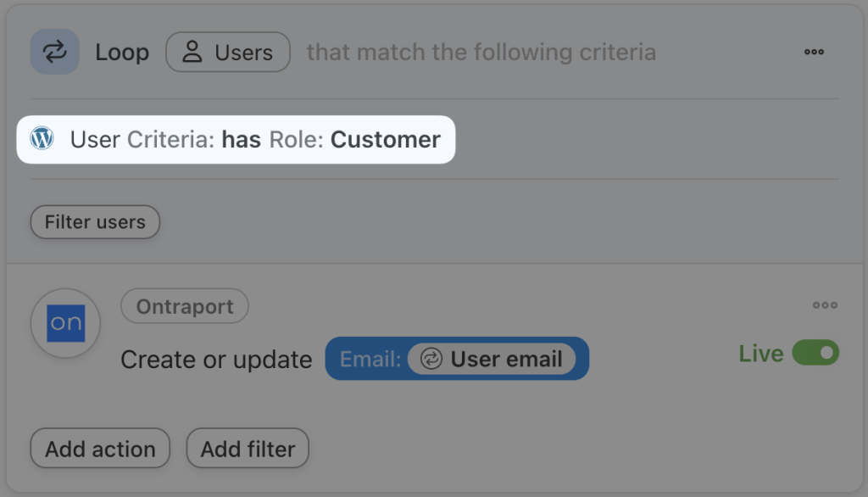868x497 pixels.
Task: Click the Live label to switch the action off
Action: click(x=763, y=354)
